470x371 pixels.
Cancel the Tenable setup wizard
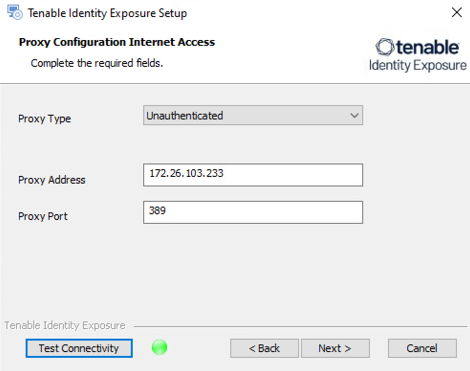tap(422, 348)
